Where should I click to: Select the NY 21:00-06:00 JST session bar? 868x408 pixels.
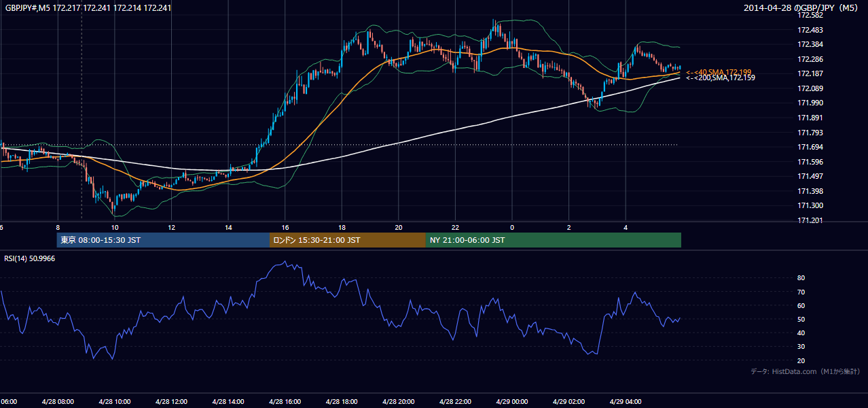coord(554,240)
